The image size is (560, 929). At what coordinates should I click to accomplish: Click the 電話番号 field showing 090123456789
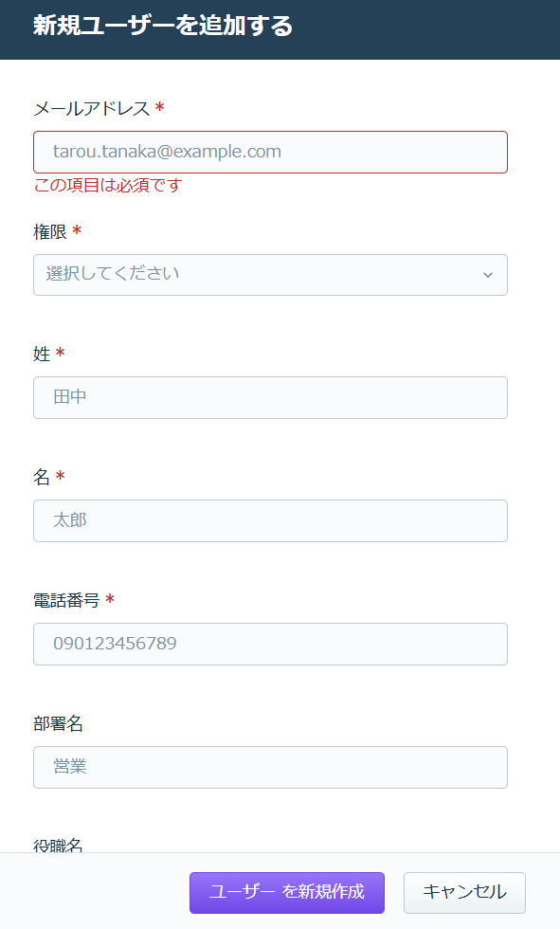click(x=271, y=644)
